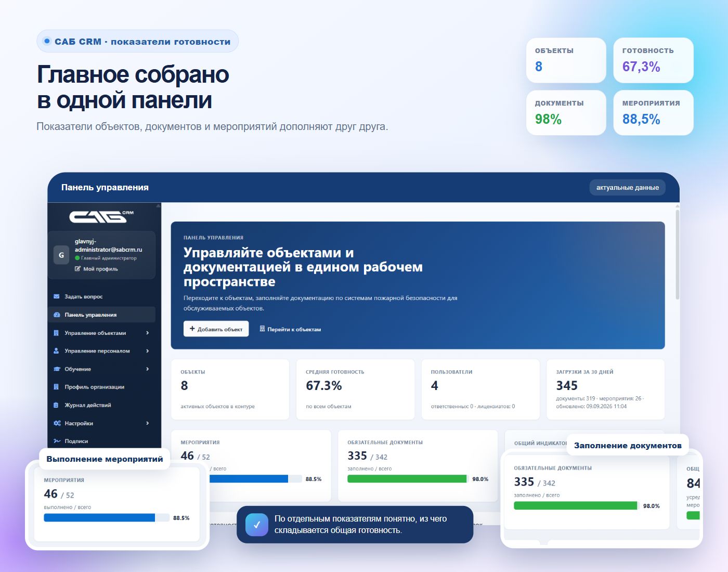
Task: Click the checkmark icon in the bottom tooltip
Action: coord(257,525)
